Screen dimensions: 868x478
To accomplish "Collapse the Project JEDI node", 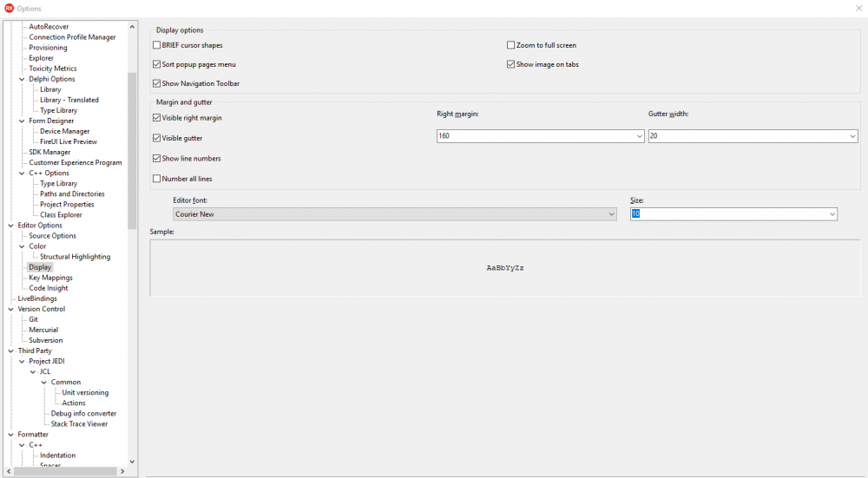I will click(23, 362).
